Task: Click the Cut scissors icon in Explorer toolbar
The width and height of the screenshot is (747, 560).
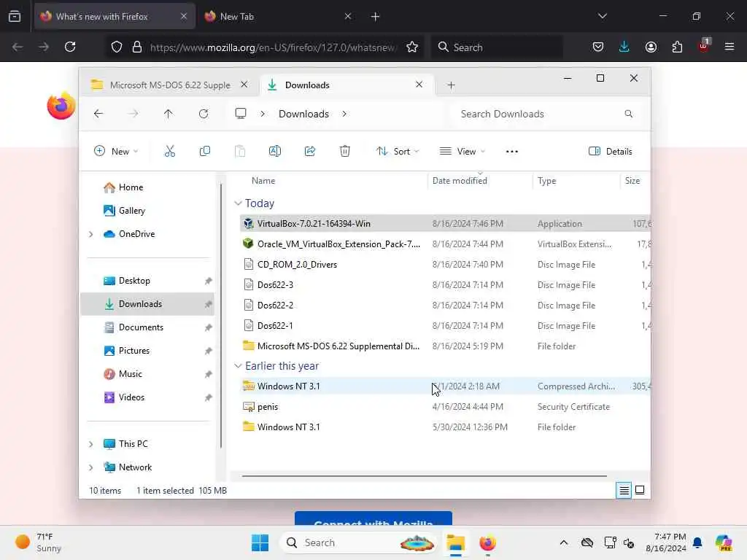Action: pos(169,152)
